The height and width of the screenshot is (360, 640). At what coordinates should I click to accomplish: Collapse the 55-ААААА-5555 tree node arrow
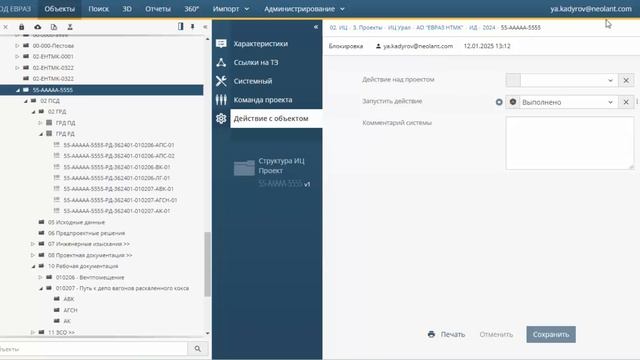18,90
